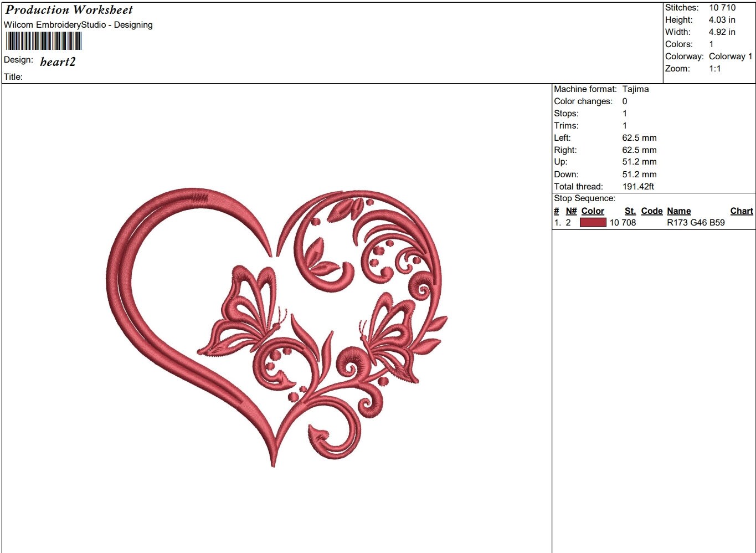
Task: Click the total thread value '191.42ft'
Action: (638, 187)
